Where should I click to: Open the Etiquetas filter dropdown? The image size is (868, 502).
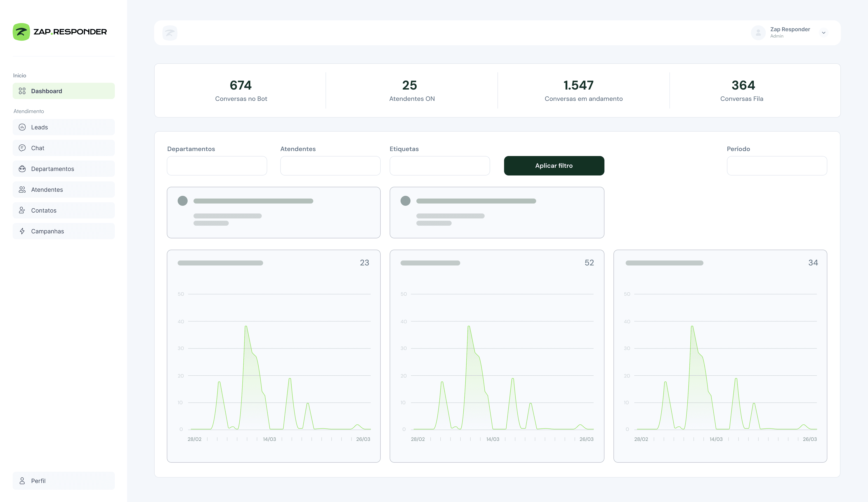click(x=439, y=166)
